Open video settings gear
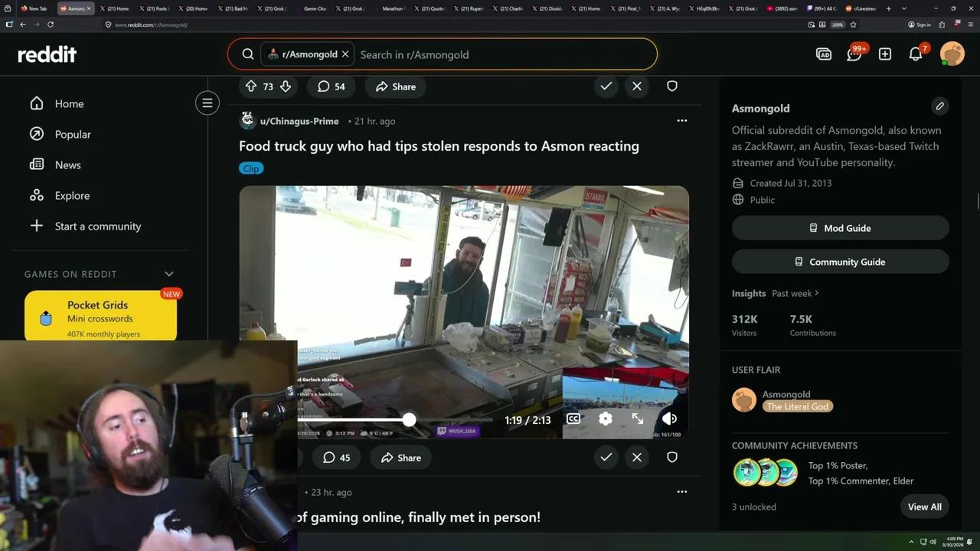Viewport: 980px width, 551px height. pos(606,419)
